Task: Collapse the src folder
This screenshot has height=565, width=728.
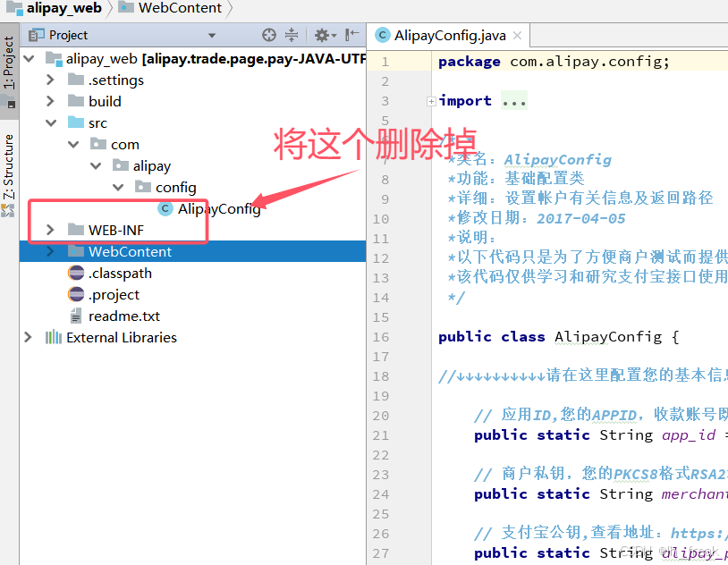Action: (51, 122)
